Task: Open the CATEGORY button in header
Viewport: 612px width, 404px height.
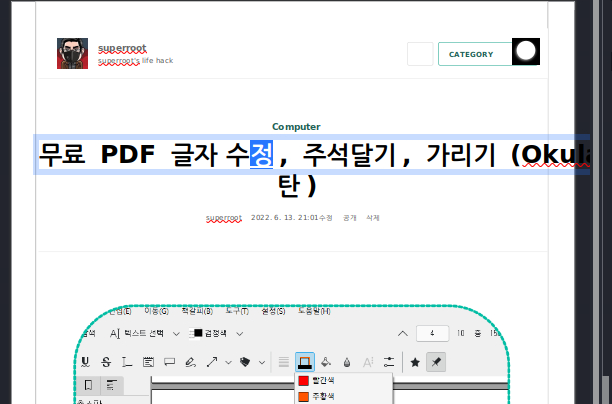Action: tap(475, 54)
